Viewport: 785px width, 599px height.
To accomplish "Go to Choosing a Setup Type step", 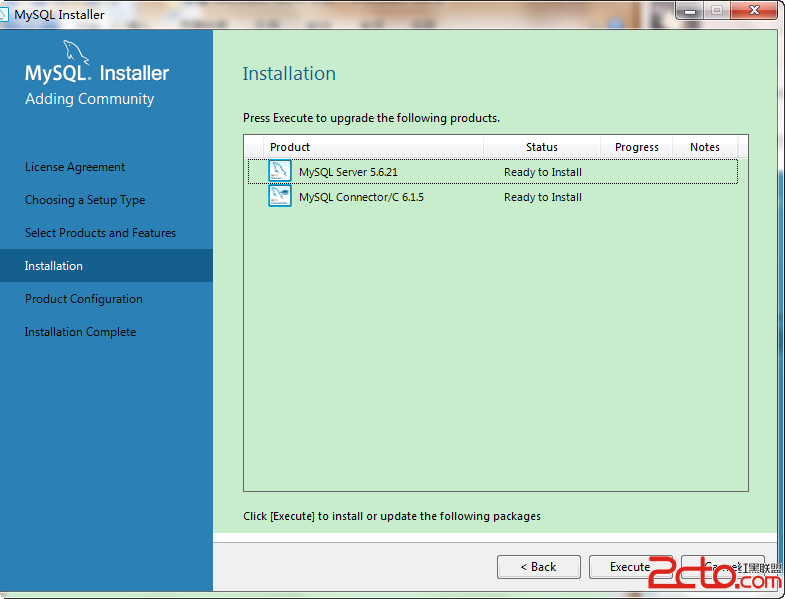I will [x=85, y=200].
